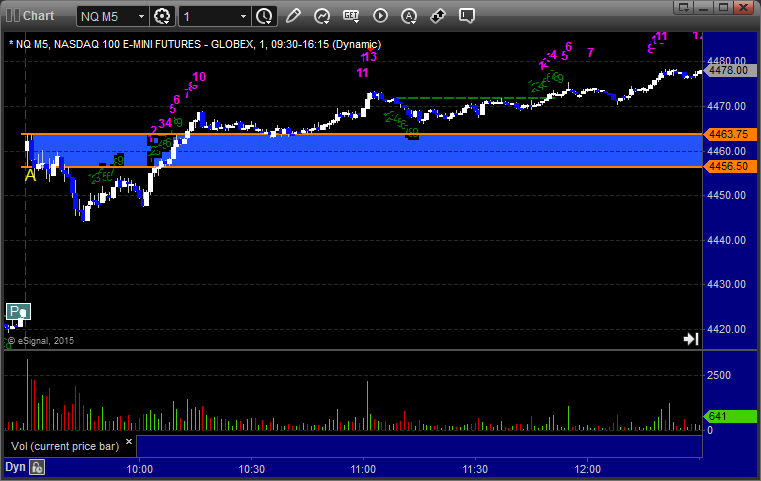Image resolution: width=761 pixels, height=481 pixels.
Task: Open the symbol settings gear menu
Action: click(x=162, y=17)
